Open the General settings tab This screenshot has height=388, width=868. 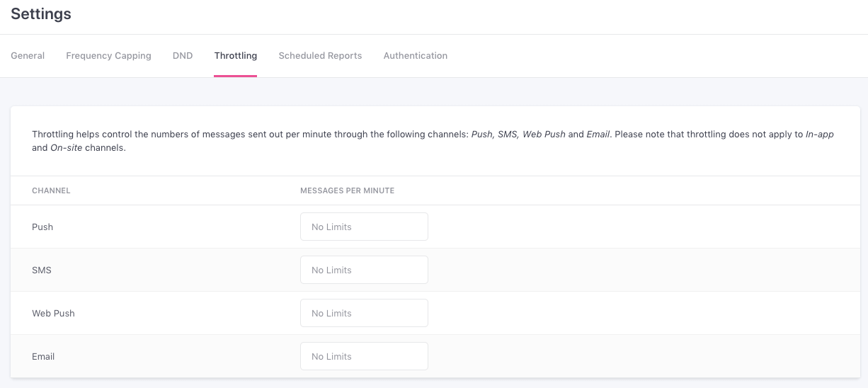click(x=28, y=56)
